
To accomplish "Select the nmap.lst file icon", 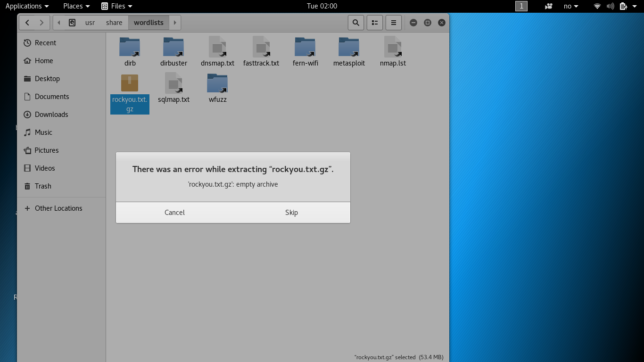I will 393,48.
